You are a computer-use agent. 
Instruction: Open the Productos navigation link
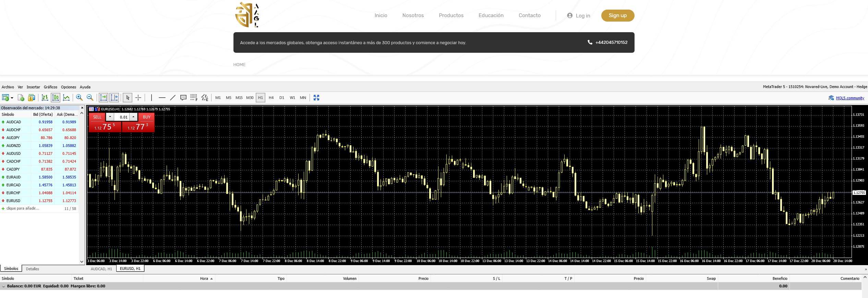click(x=451, y=15)
